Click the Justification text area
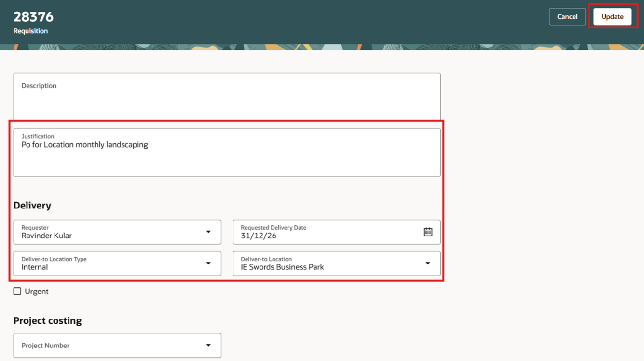Viewport: 644px width, 361px height. pos(227,153)
